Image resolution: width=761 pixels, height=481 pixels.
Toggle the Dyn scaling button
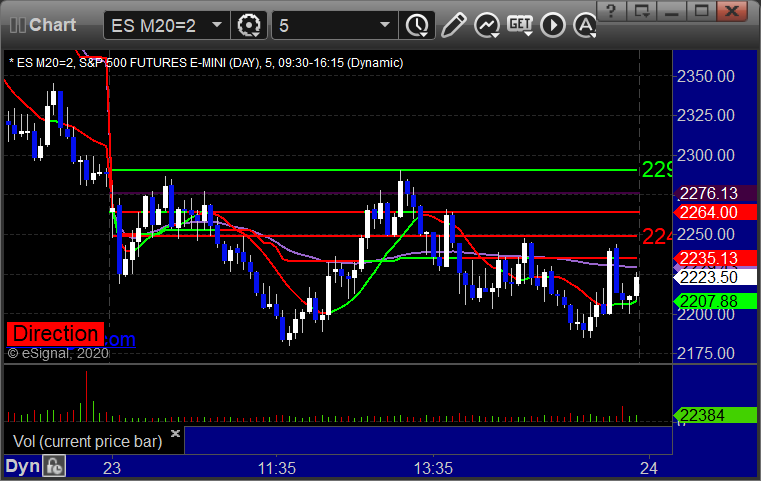22,466
